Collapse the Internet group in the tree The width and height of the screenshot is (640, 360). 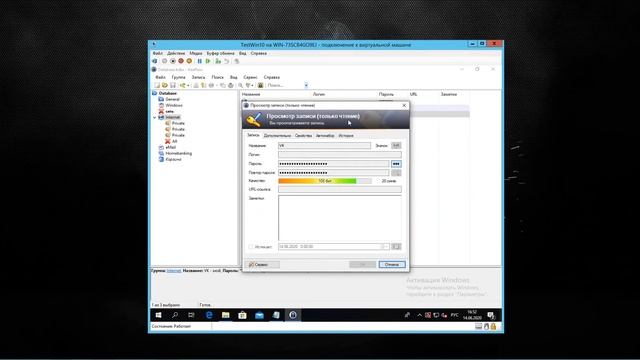click(x=155, y=117)
